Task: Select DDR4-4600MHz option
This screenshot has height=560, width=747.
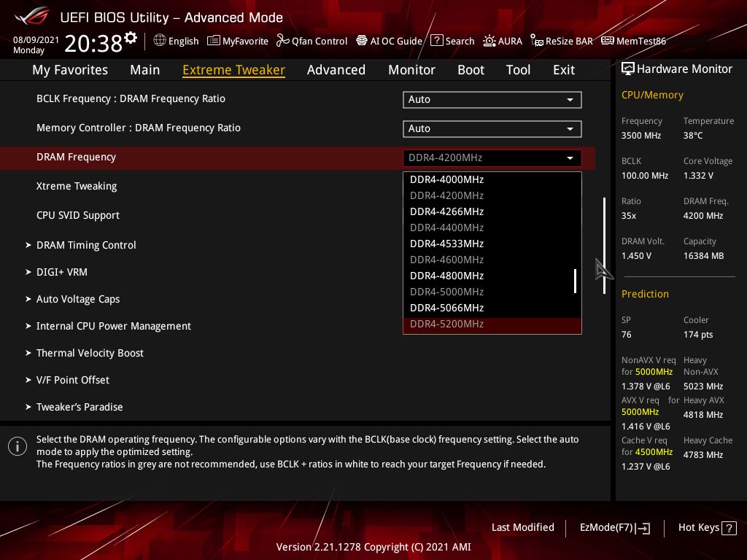Action: 492,260
